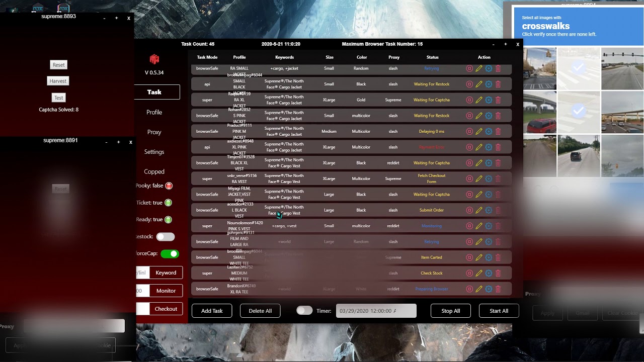Select captcha tile with traffic light intersection

[x=622, y=68]
